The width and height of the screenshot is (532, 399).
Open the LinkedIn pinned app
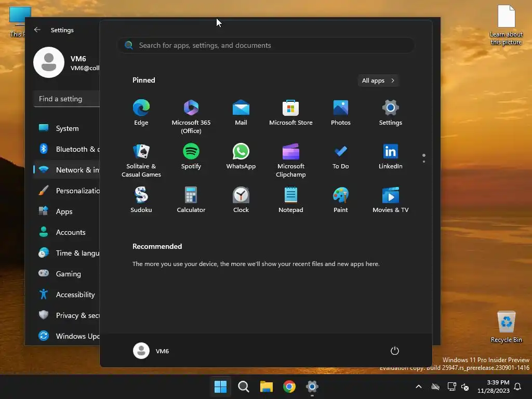(x=391, y=156)
